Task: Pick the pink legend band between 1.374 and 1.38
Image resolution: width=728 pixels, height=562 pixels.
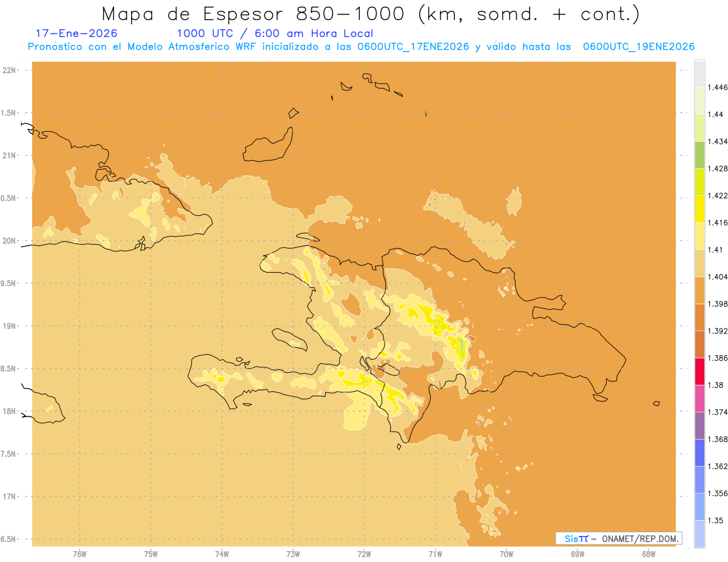Action: (x=699, y=398)
